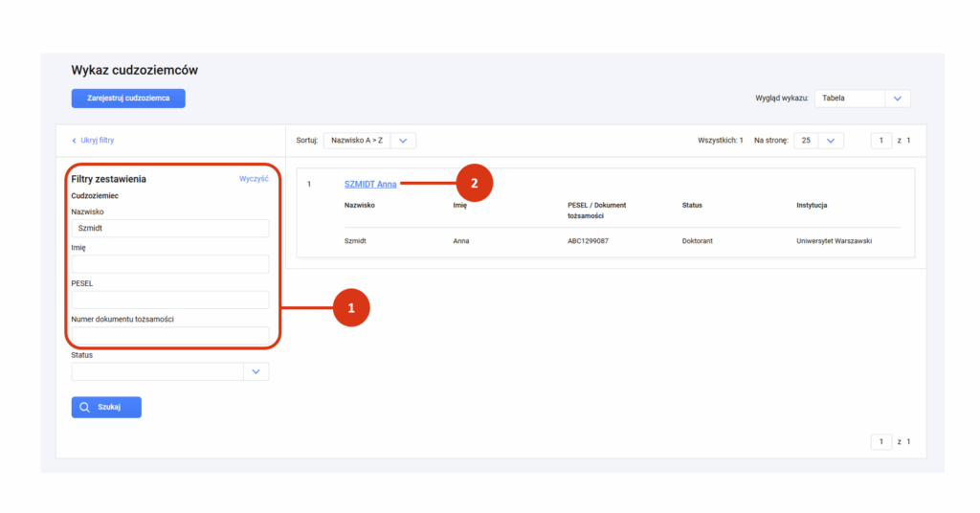Click the Nazwisko field containing Szmidt
This screenshot has height=513, width=980.
170,228
